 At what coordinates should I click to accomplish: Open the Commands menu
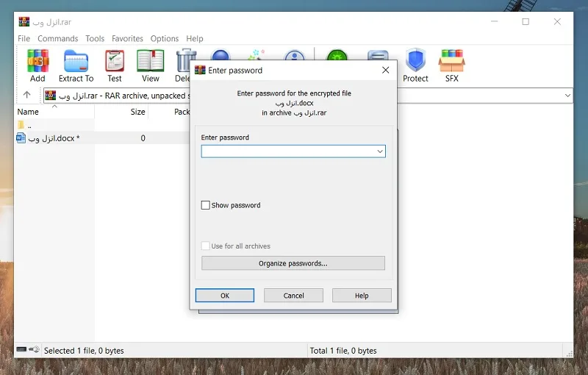click(x=58, y=39)
